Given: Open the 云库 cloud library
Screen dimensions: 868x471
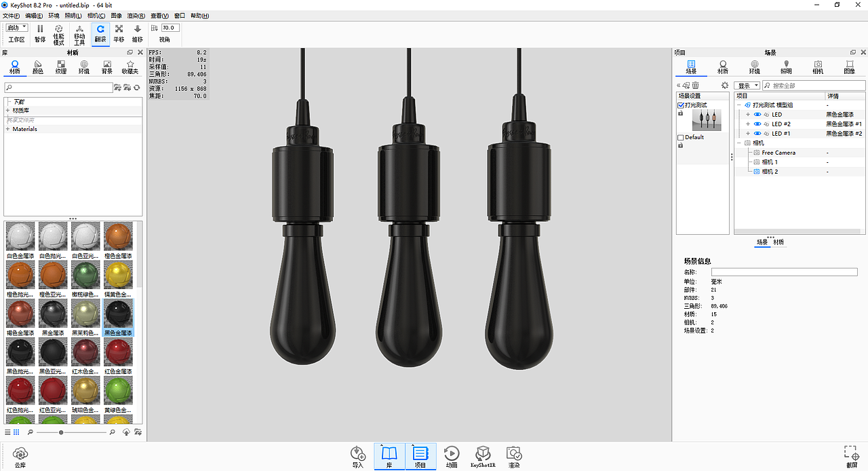Looking at the screenshot, I should click(20, 456).
